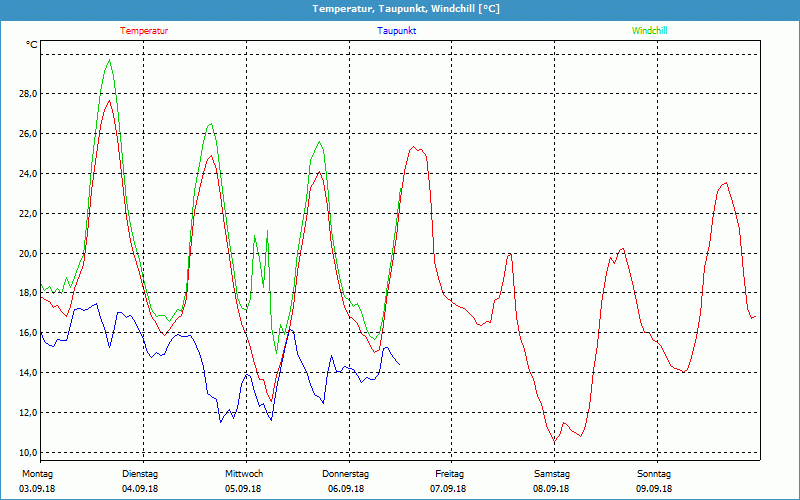Click the date 03.09.18
The width and height of the screenshot is (800, 500).
pos(37,489)
